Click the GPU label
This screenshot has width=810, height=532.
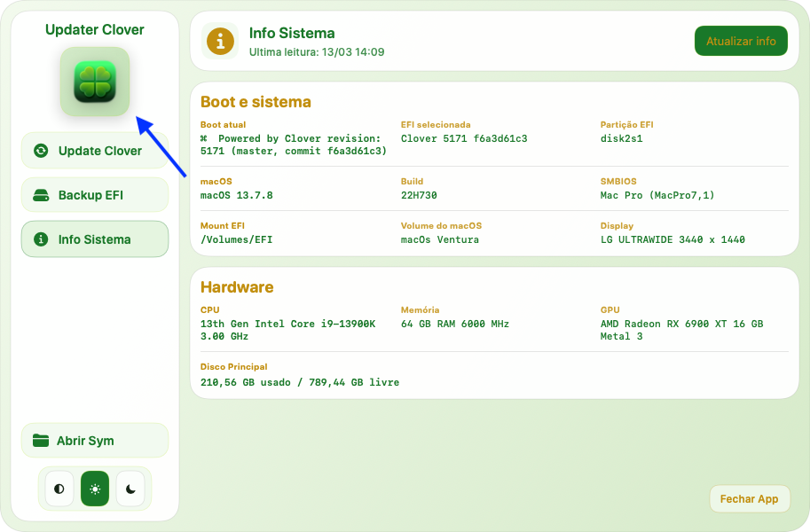click(609, 310)
